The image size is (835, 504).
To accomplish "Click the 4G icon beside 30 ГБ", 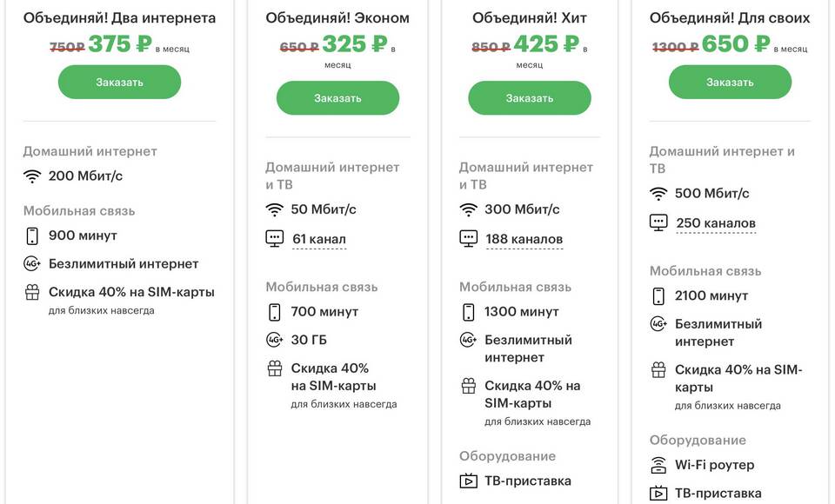I will tap(275, 340).
